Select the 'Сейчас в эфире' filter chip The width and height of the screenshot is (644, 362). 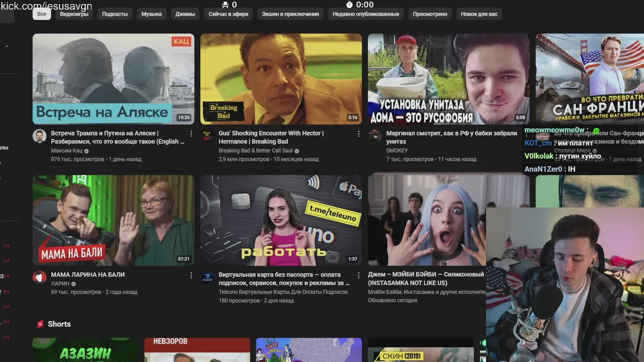(228, 14)
